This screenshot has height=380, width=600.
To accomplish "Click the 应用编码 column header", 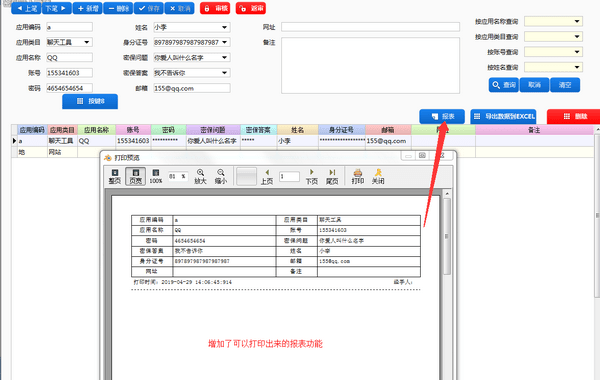I will coord(32,130).
